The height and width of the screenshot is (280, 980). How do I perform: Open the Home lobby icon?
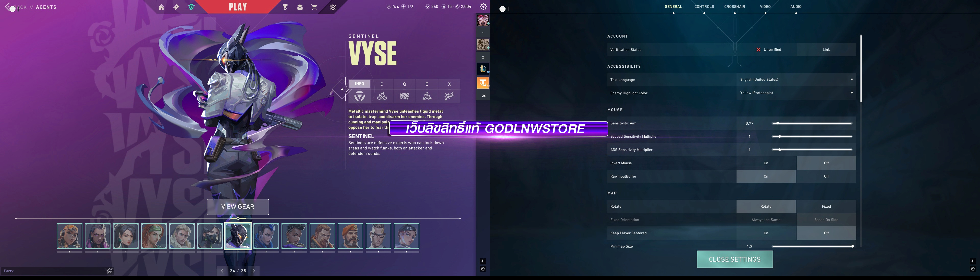[x=161, y=7]
